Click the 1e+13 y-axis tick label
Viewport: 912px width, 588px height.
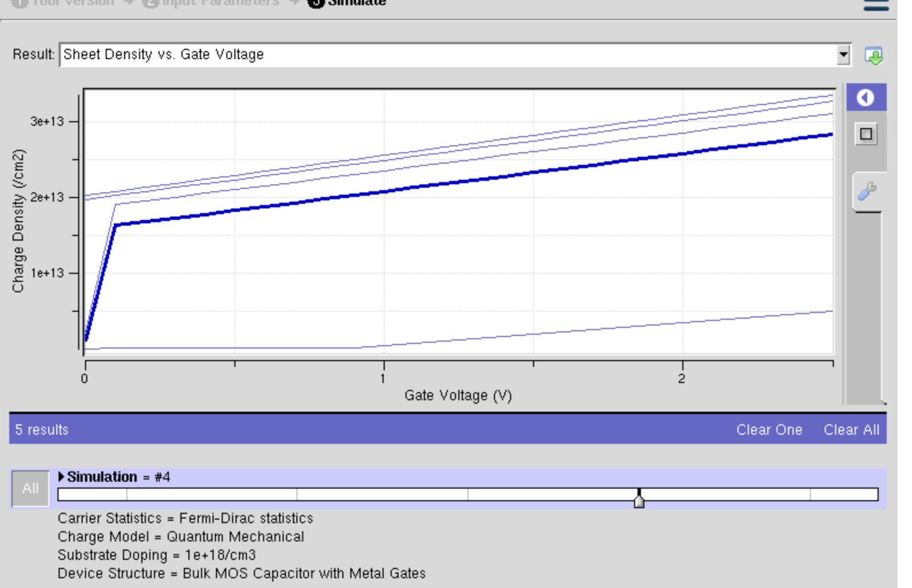[47, 273]
